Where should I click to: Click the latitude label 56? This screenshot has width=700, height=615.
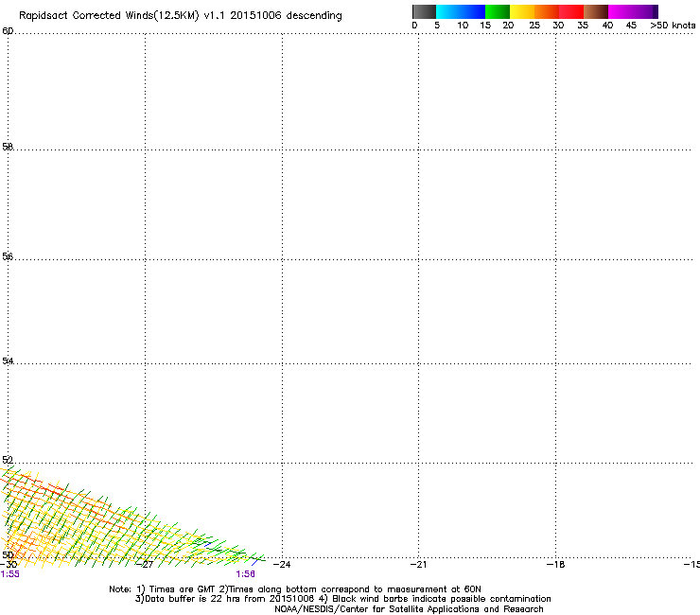point(8,256)
